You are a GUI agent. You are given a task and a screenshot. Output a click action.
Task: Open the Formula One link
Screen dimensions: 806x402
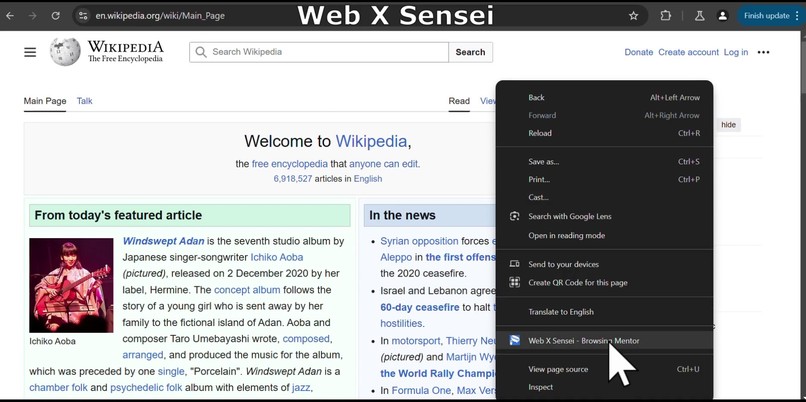coord(422,391)
